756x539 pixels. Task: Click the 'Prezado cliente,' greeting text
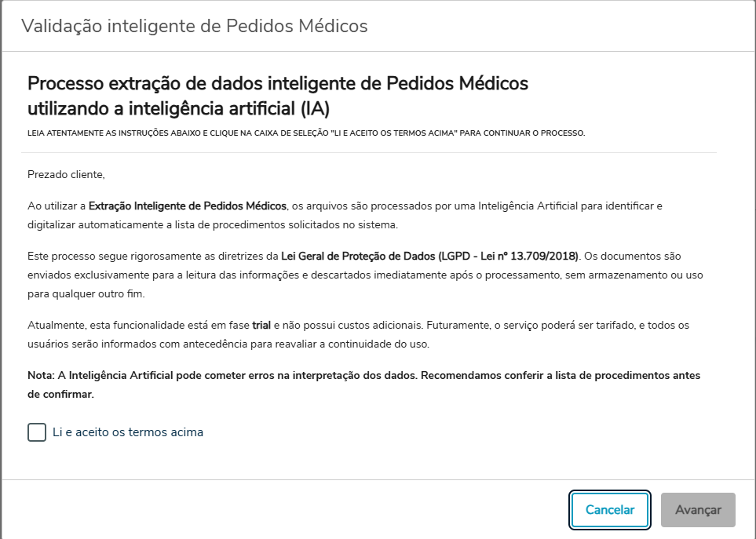(66, 173)
